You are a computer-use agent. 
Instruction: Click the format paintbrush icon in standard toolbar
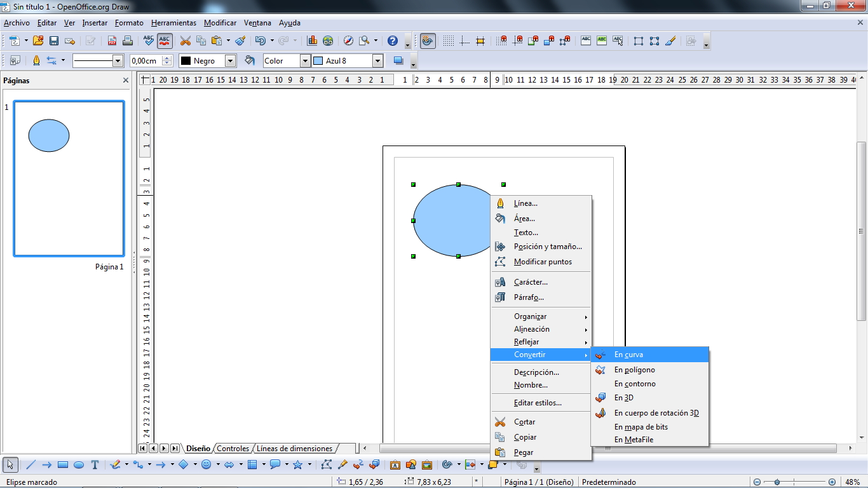click(x=240, y=41)
